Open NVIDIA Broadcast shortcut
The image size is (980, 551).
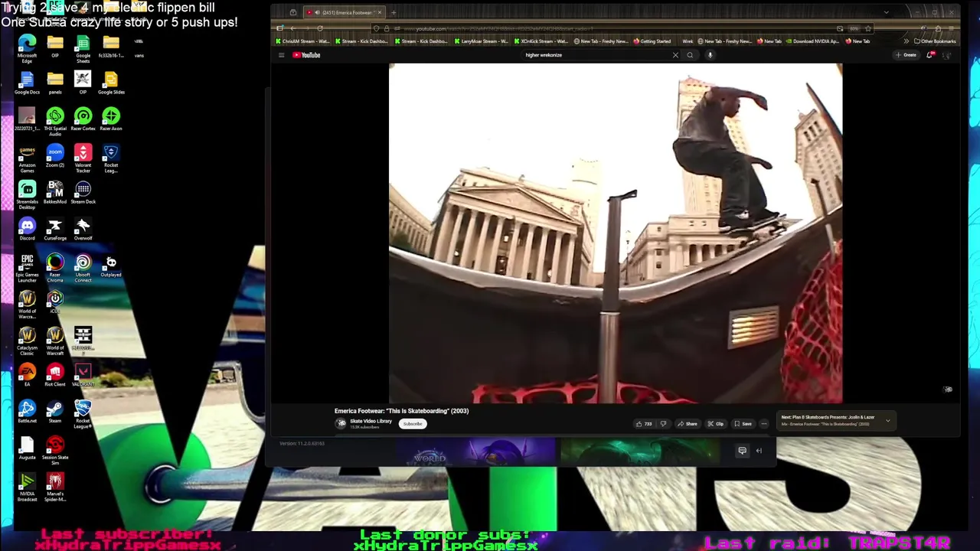27,487
